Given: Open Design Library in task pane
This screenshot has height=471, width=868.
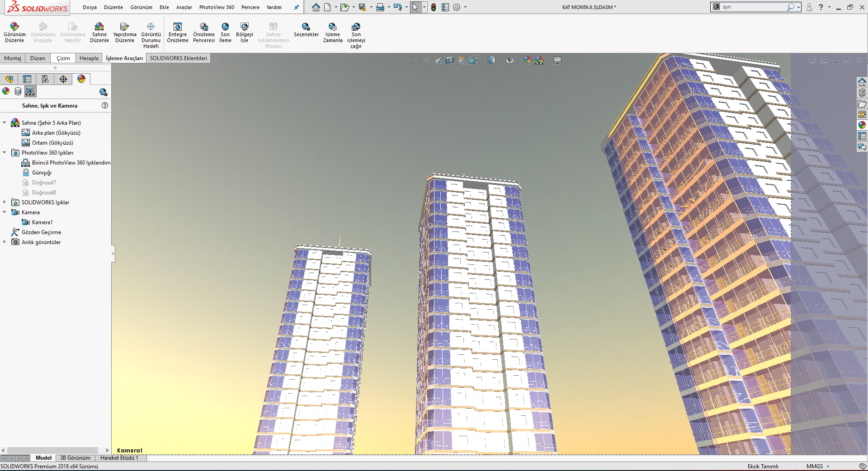Looking at the screenshot, I should click(862, 93).
